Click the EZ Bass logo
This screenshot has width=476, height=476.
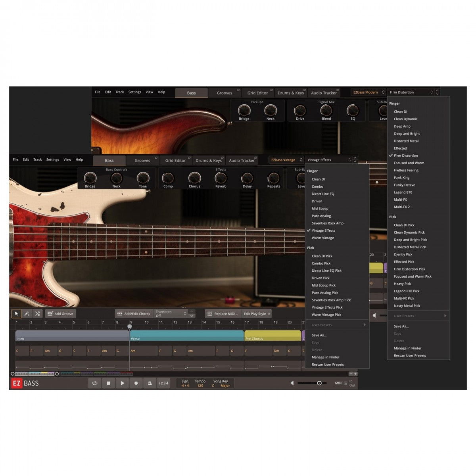(x=25, y=383)
